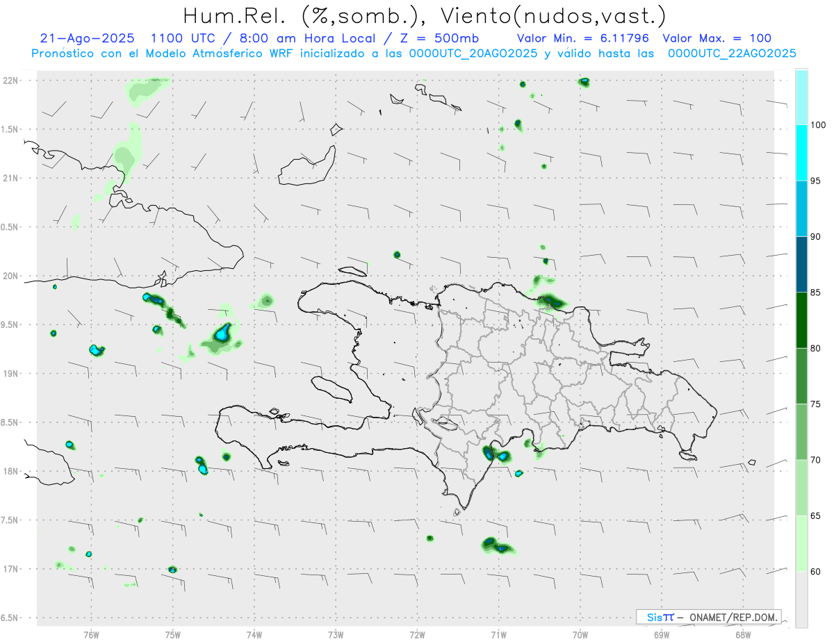834x644 pixels.
Task: Click the "69W" longitude label
Action: click(662, 634)
